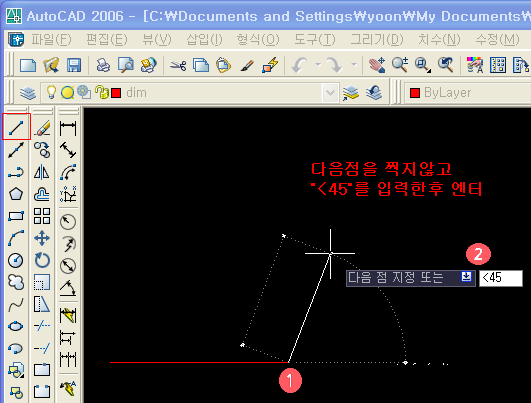
Task: Select the Angular Dimension tool
Action: (x=68, y=288)
